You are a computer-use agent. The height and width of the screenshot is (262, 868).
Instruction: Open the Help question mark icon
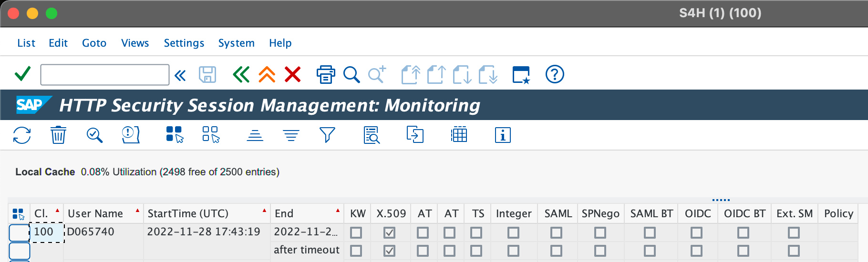(x=555, y=74)
